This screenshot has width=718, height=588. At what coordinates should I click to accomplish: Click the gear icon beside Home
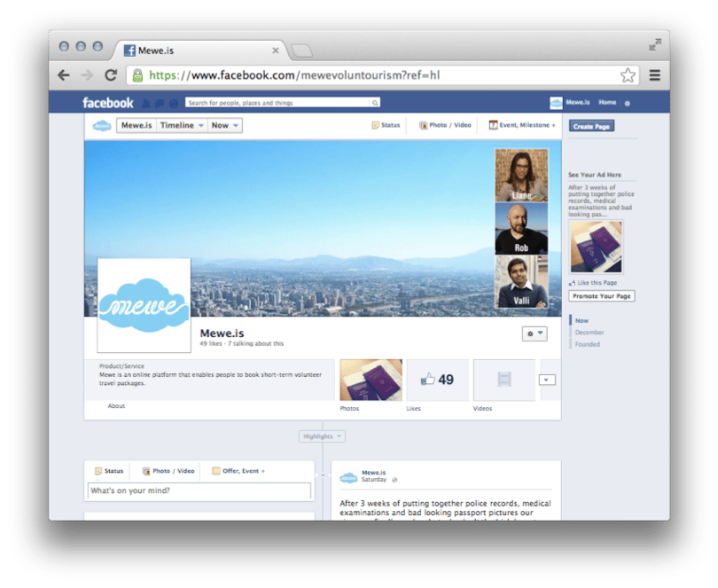[628, 103]
